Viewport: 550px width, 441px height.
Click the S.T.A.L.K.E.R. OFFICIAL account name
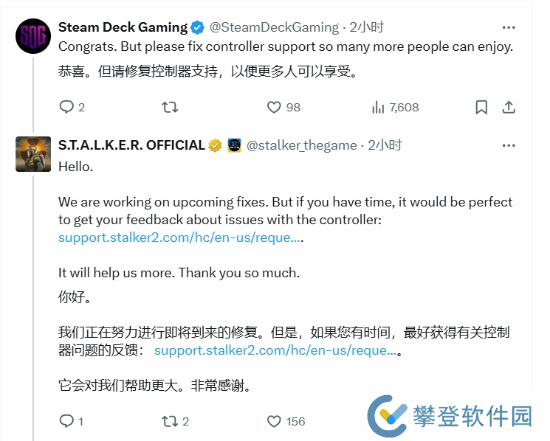pos(132,145)
